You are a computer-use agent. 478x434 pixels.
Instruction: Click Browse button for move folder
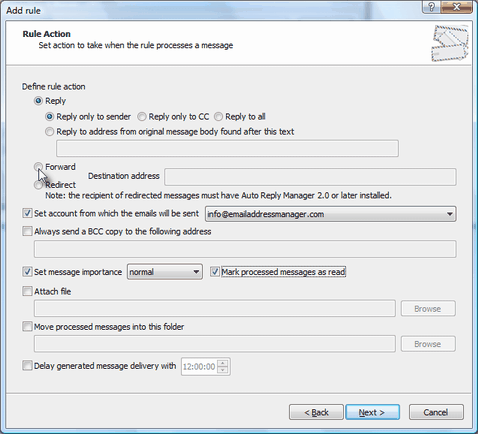pyautogui.click(x=428, y=344)
